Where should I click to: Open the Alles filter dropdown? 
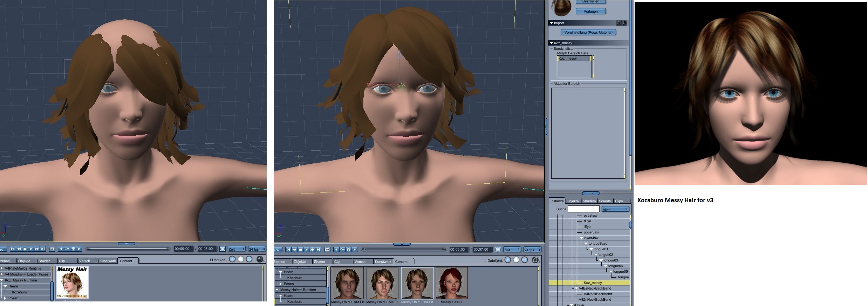(x=615, y=209)
